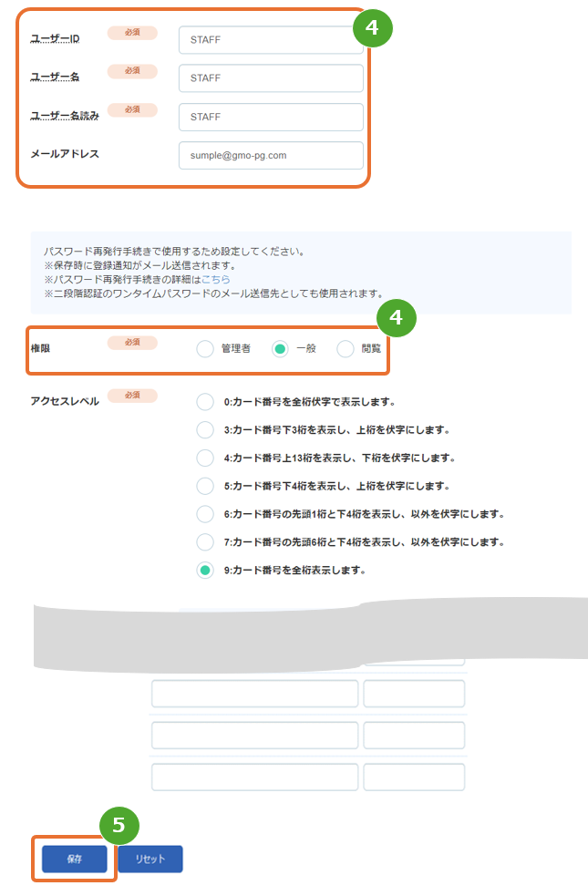This screenshot has height=896, width=588.
Task: Choose access level 4 first 13 digits shown
Action: pyautogui.click(x=205, y=458)
